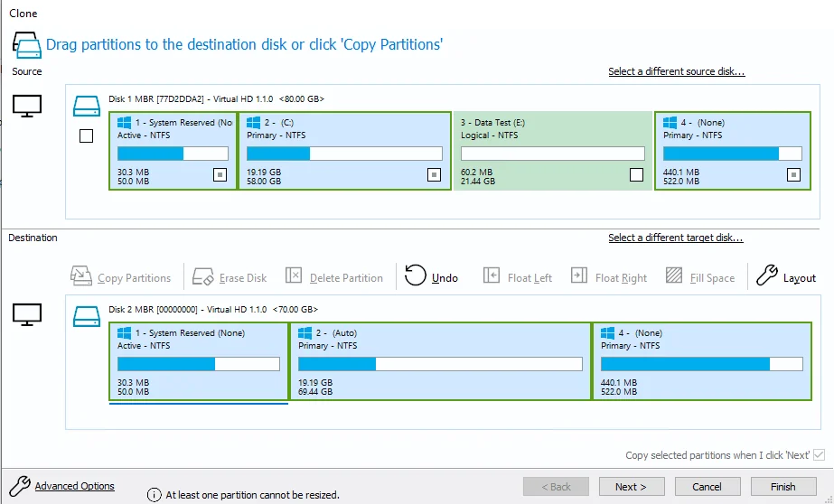This screenshot has height=504, width=834.
Task: Toggle checkbox on source System Reserved partition
Action: [x=220, y=175]
